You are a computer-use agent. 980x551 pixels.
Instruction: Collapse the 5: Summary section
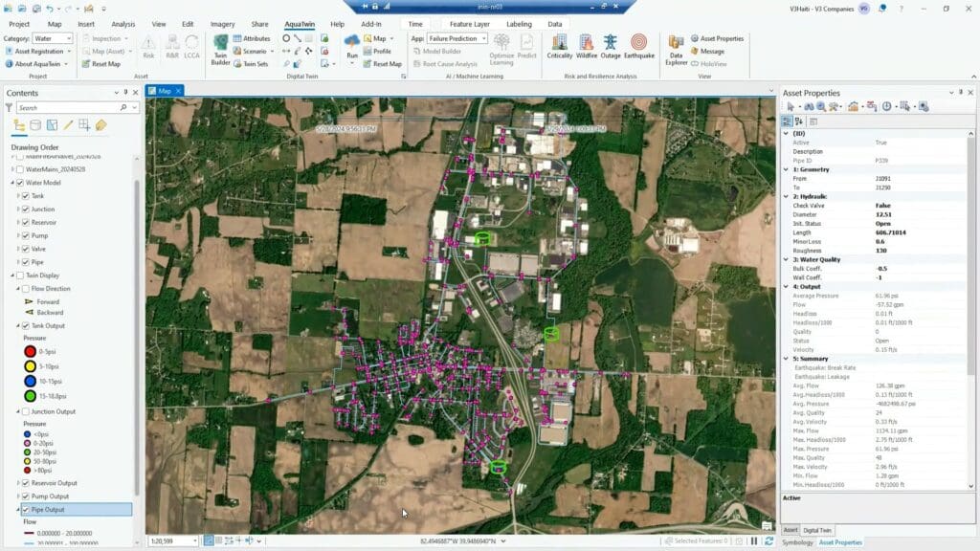coord(787,359)
